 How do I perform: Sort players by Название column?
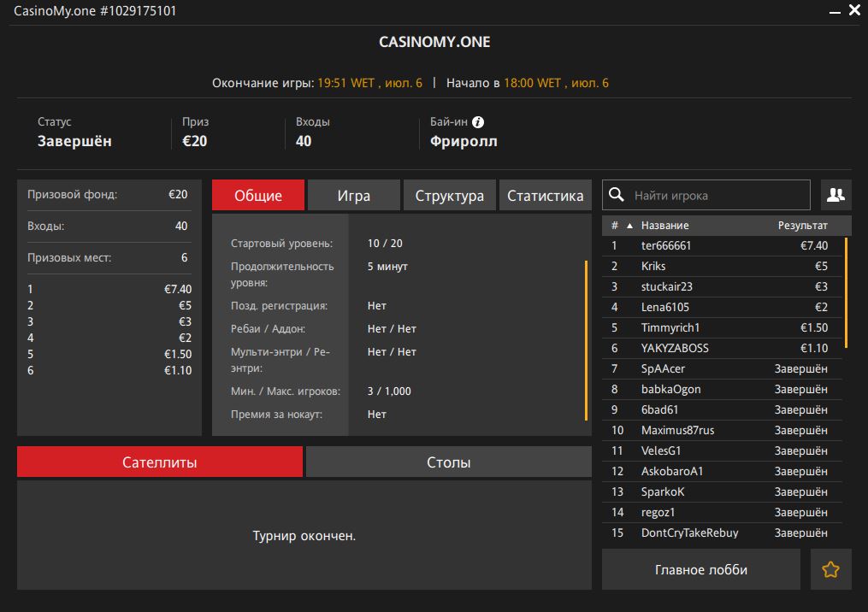664,226
